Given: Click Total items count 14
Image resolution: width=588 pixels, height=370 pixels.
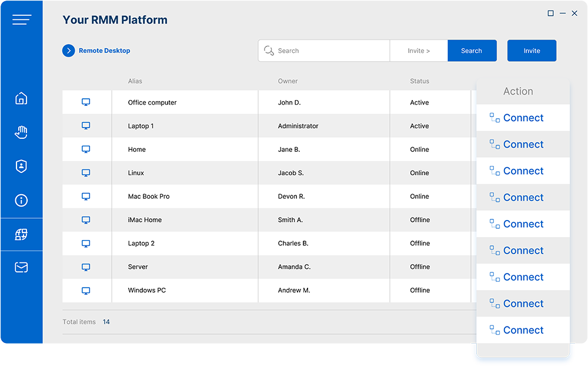Looking at the screenshot, I should (x=106, y=322).
